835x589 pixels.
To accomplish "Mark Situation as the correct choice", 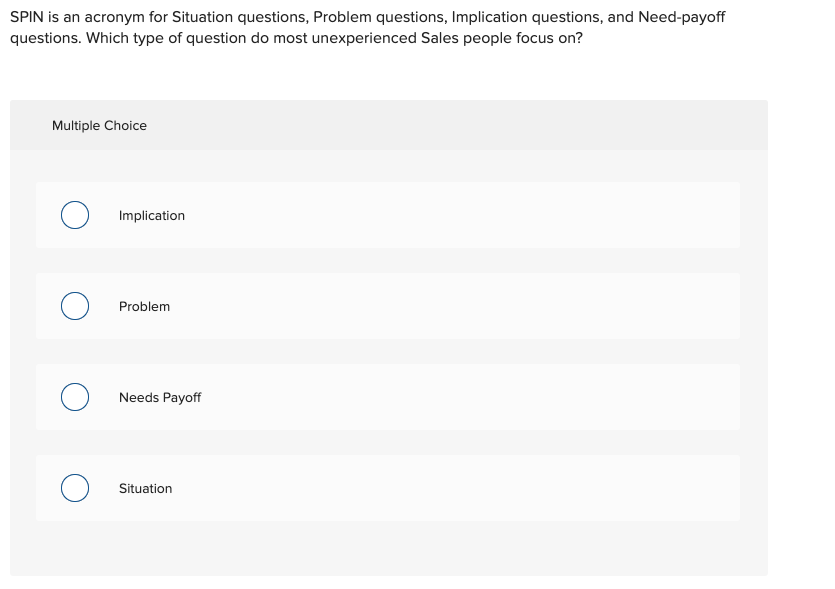I will click(74, 487).
